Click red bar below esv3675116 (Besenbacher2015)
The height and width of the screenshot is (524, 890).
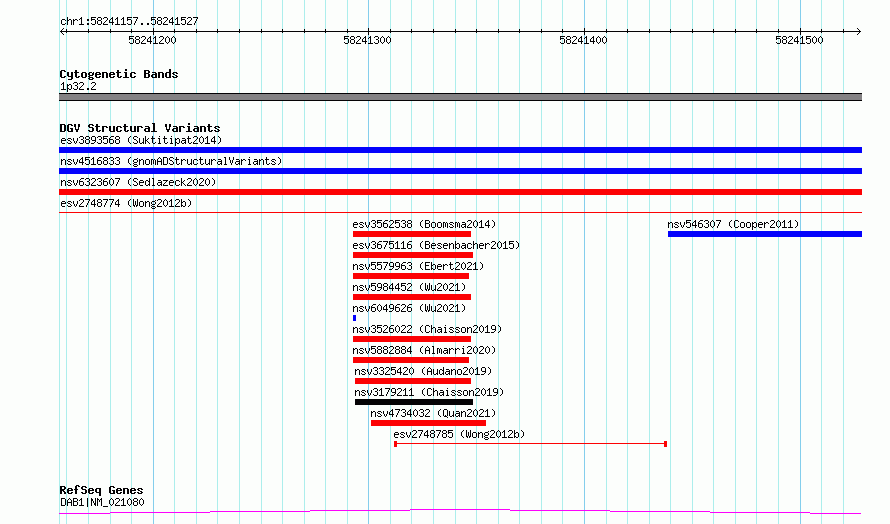pyautogui.click(x=413, y=255)
